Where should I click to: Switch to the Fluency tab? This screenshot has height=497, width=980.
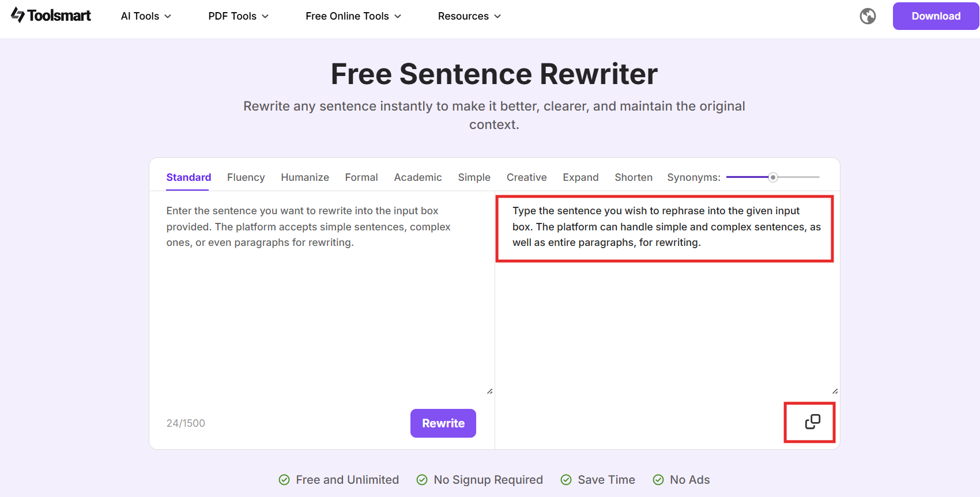pyautogui.click(x=246, y=177)
